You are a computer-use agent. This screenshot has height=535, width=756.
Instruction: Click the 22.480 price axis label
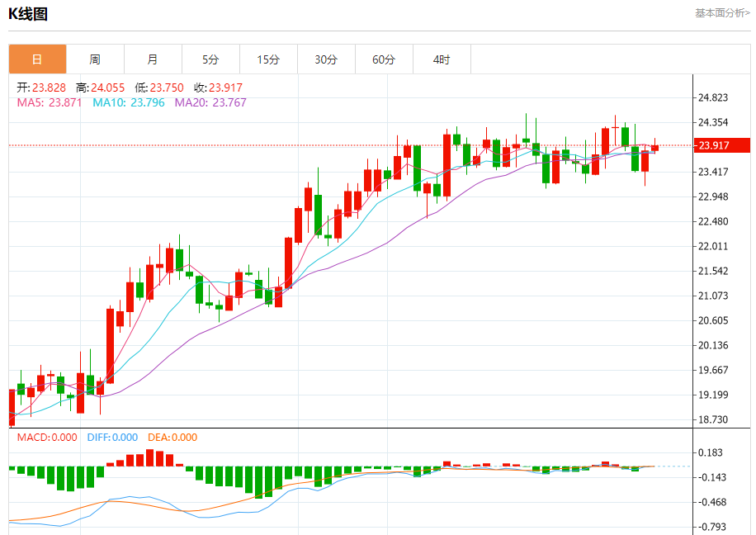[x=713, y=222]
